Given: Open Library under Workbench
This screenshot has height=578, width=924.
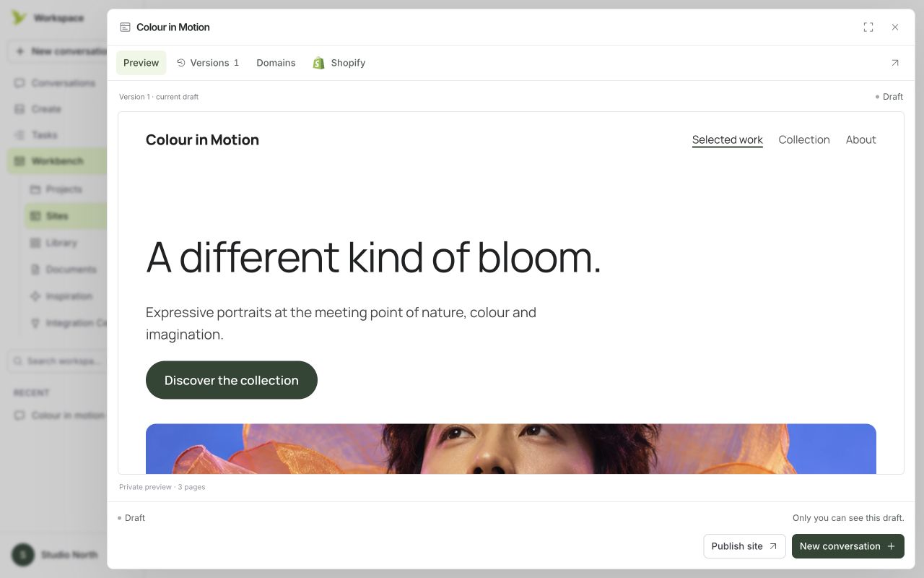Looking at the screenshot, I should (64, 243).
